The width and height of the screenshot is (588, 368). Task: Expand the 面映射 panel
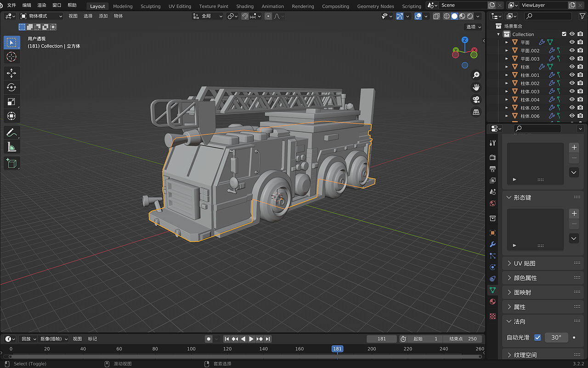543,292
